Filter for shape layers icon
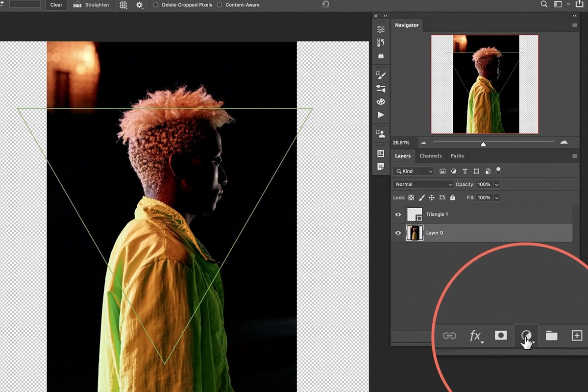The height and width of the screenshot is (392, 588). (476, 171)
